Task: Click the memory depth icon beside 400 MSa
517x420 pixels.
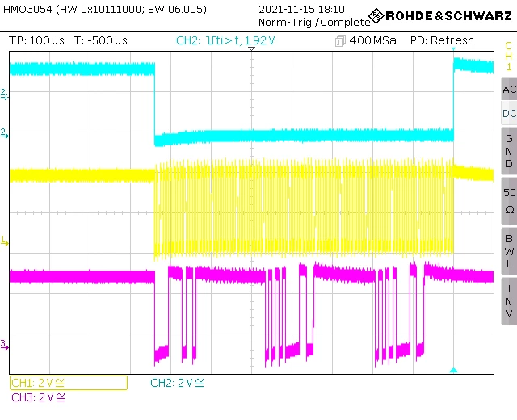Action: pyautogui.click(x=340, y=41)
